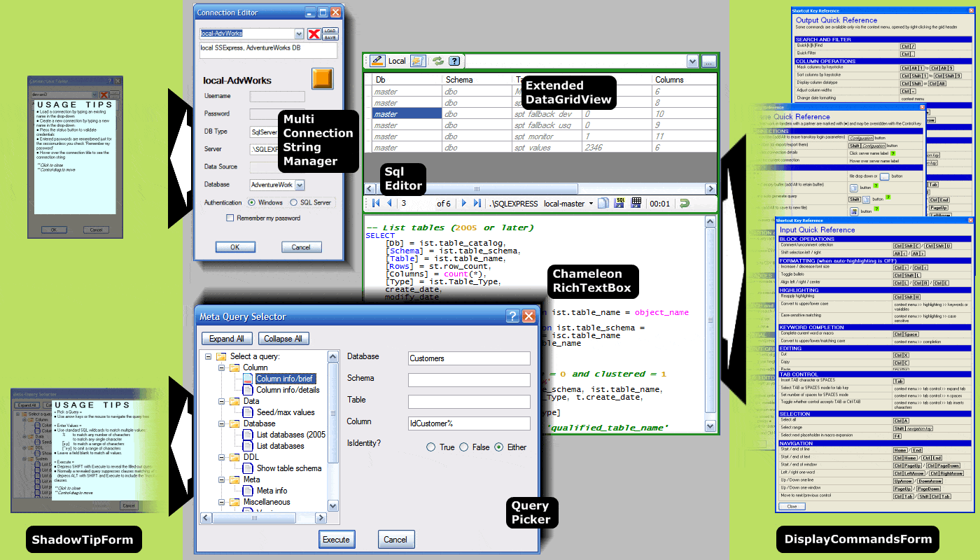Collapse the Data folder in query tree
Screen dimensions: 980x560
pos(221,401)
